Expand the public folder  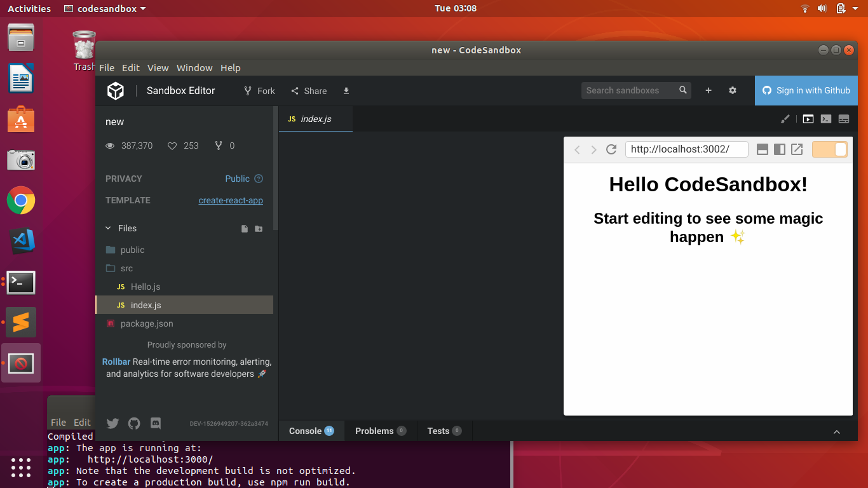tap(184, 250)
